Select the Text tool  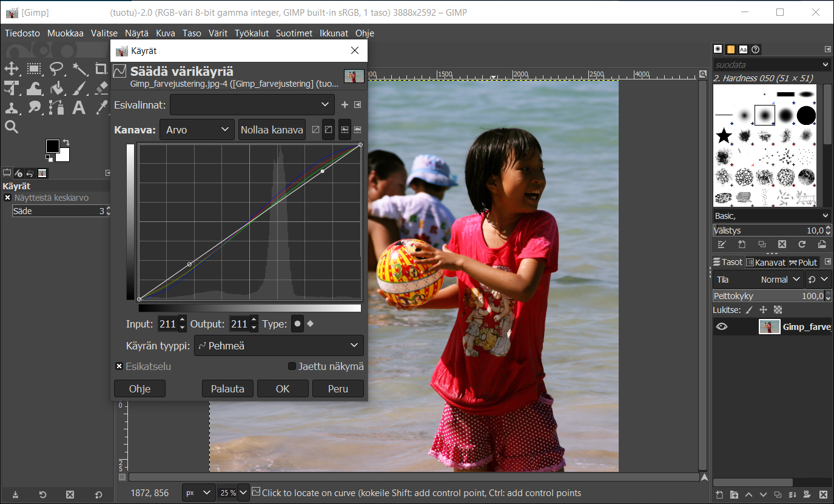(79, 108)
